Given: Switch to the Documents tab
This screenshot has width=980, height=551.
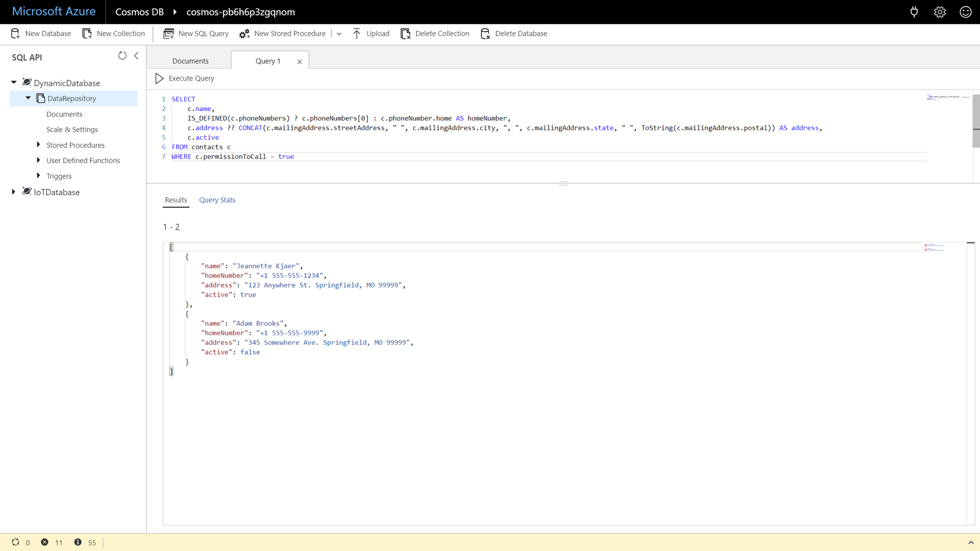Looking at the screenshot, I should (190, 61).
